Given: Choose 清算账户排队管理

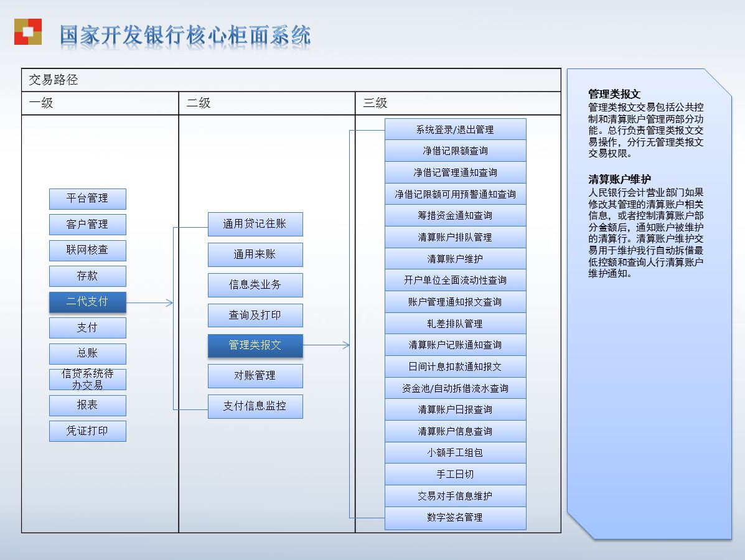Looking at the screenshot, I should pos(455,237).
